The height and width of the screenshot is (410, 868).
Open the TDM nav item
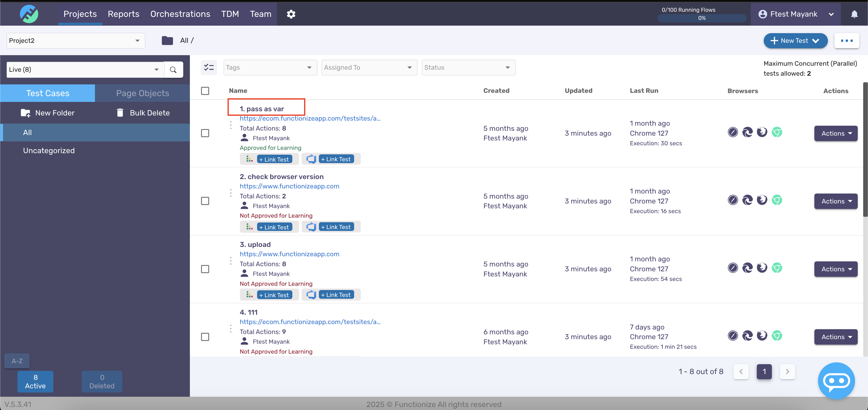click(230, 14)
